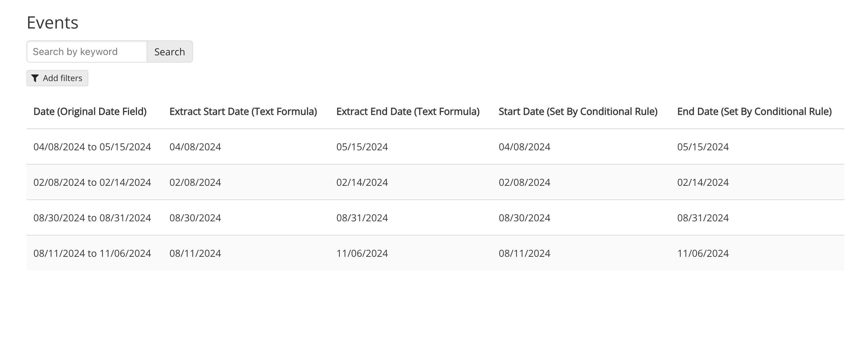Click Extract End Date (Text Formula) header

[x=408, y=112]
